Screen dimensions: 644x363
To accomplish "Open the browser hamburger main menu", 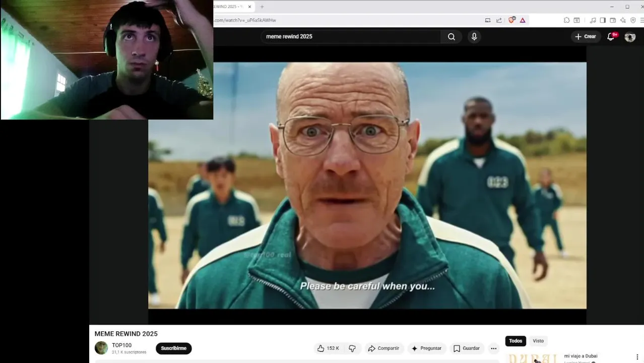I will [641, 20].
